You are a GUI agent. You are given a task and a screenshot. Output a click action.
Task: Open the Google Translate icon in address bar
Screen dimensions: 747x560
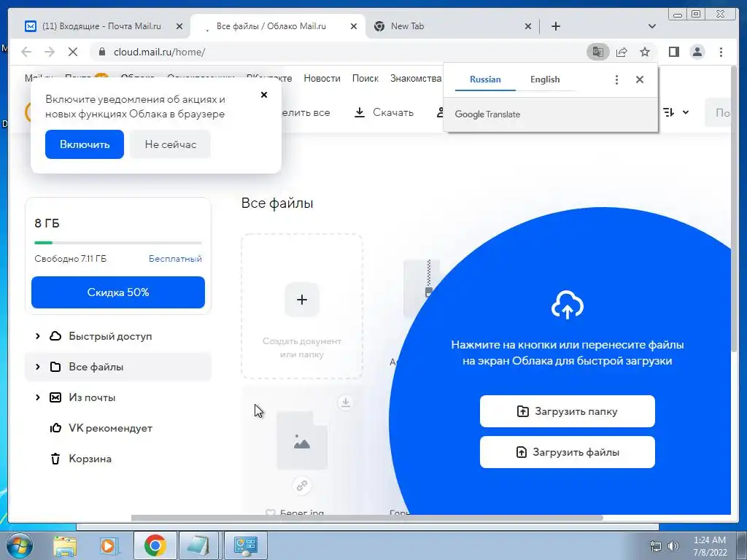[x=597, y=52]
